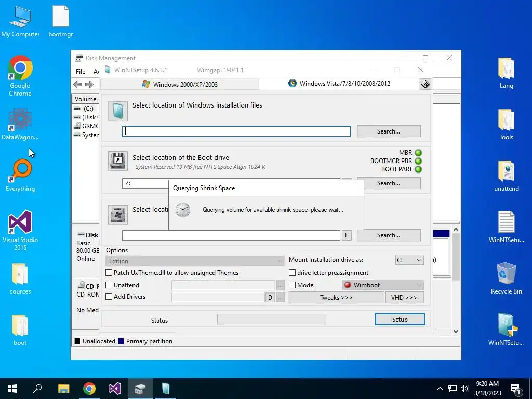Open the Tweaks >>> options
Screen dimensions: 532x399
pos(336,298)
